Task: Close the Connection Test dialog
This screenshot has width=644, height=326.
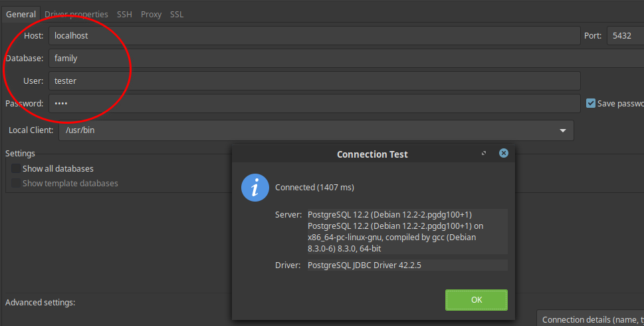Action: [x=503, y=154]
